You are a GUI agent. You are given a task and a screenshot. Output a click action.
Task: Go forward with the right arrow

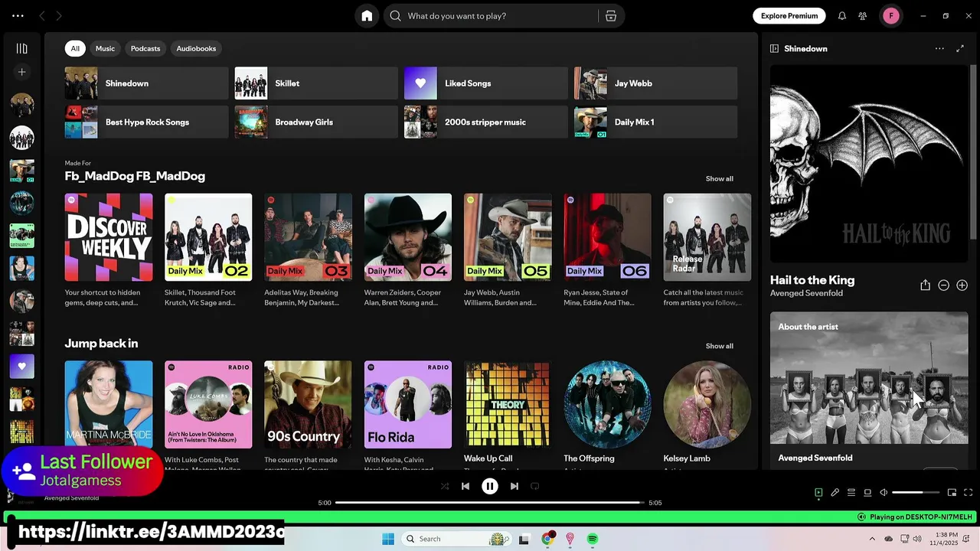coord(59,16)
